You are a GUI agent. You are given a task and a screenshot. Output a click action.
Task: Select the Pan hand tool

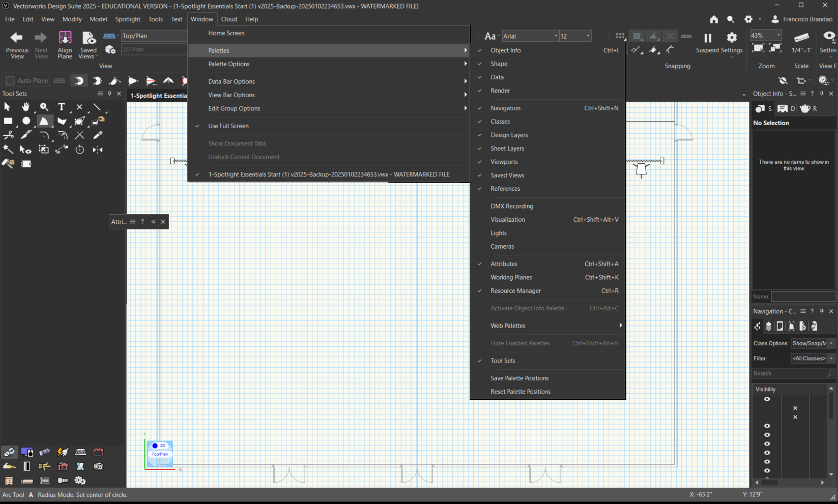coord(25,107)
